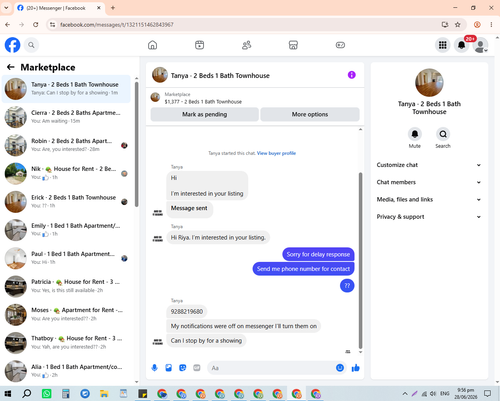The image size is (500, 401).
Task: Open Robin 2 Beds 2 Baths conversation
Action: (x=66, y=145)
